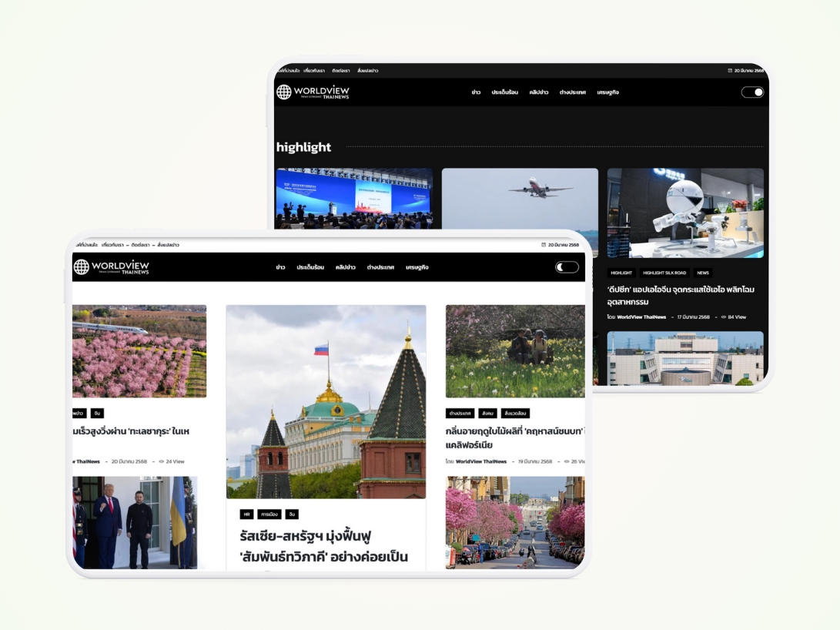
Task: Click the ติดต่อเรา link on the dark-mode tablet
Action: tap(341, 71)
